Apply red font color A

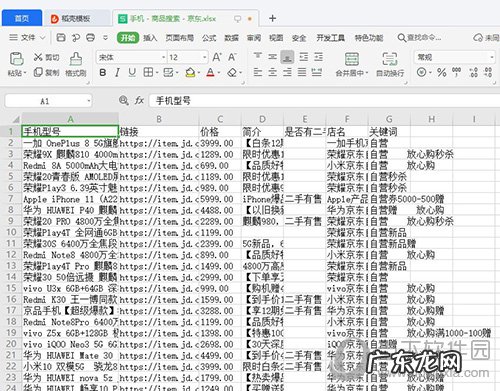tap(210, 72)
